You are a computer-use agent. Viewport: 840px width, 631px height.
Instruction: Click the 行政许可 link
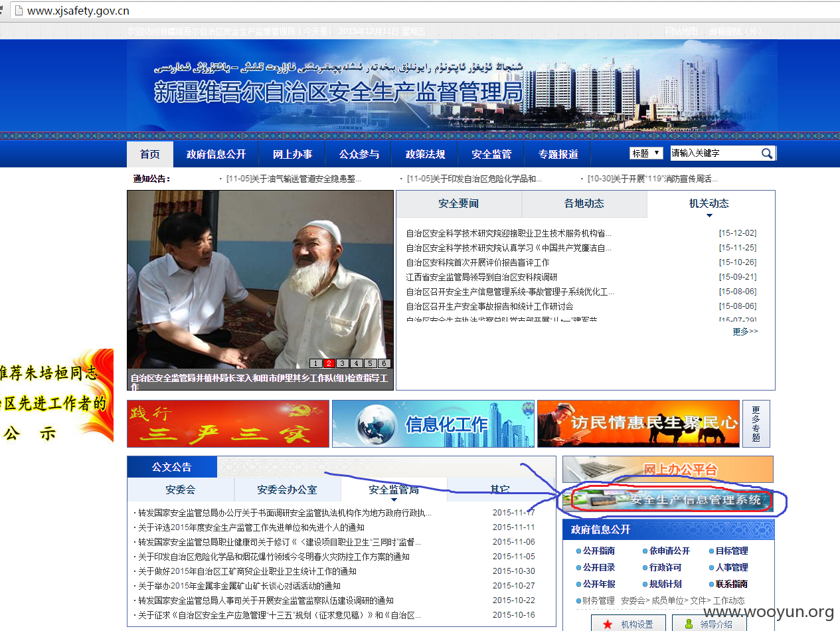(x=665, y=567)
